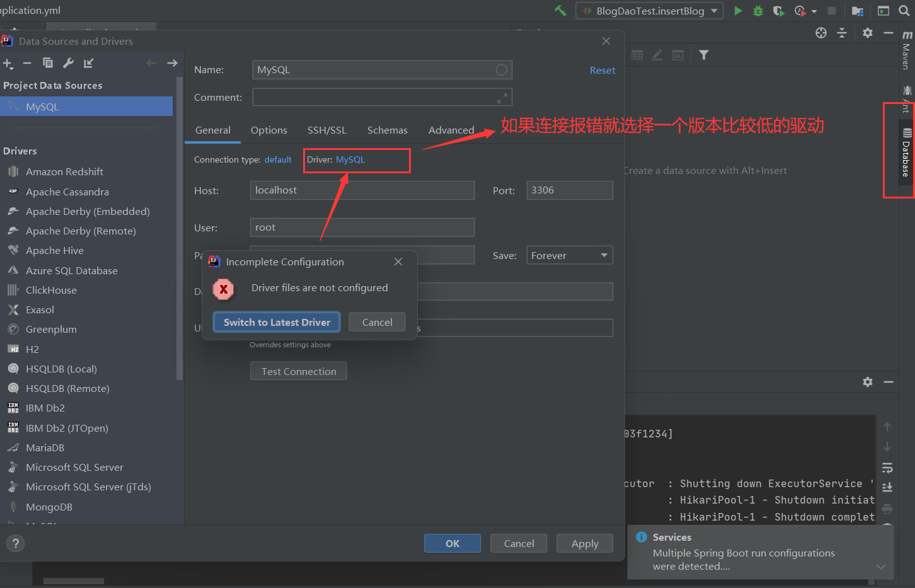Switch to the General tab
Viewport: 915px width, 588px height.
pyautogui.click(x=213, y=130)
